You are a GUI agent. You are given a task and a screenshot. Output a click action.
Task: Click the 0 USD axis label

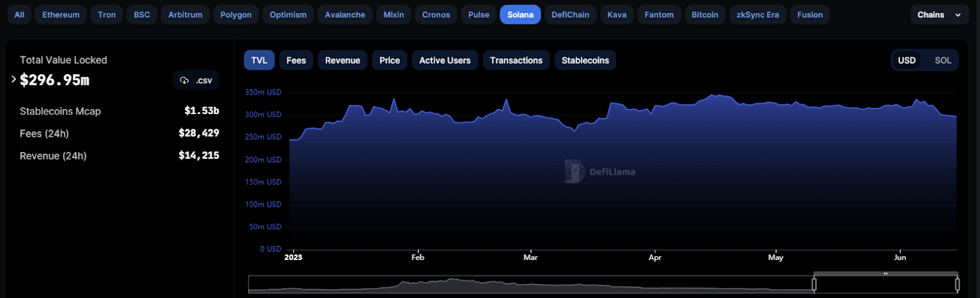point(271,249)
